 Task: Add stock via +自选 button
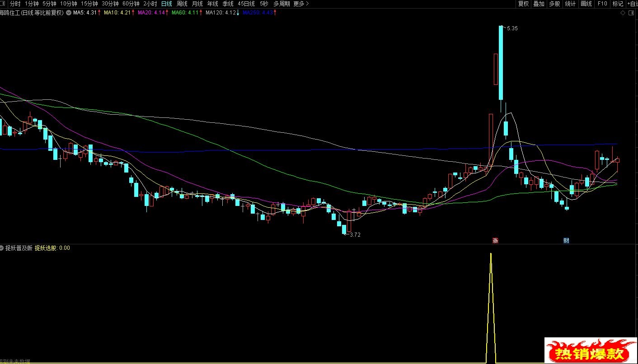tap(632, 4)
